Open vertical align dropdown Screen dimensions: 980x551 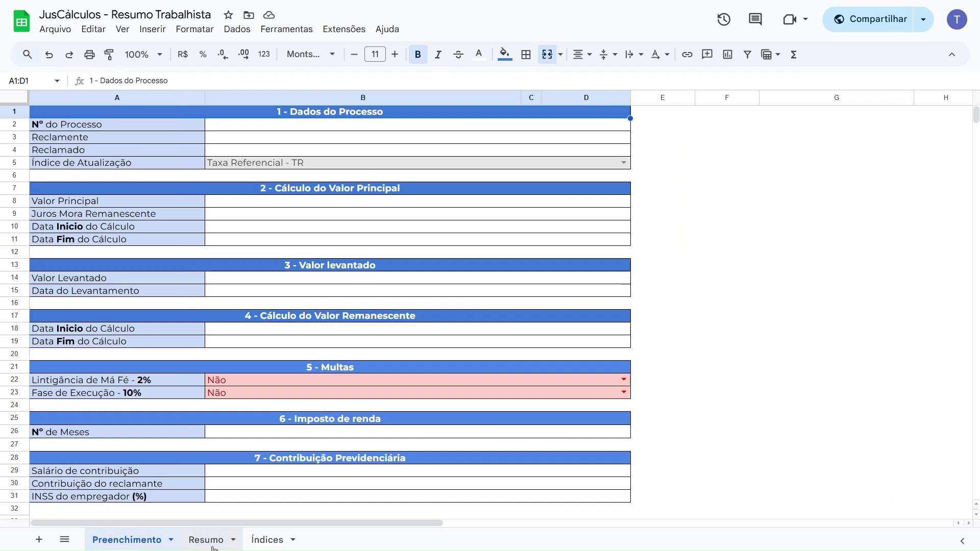(x=608, y=54)
